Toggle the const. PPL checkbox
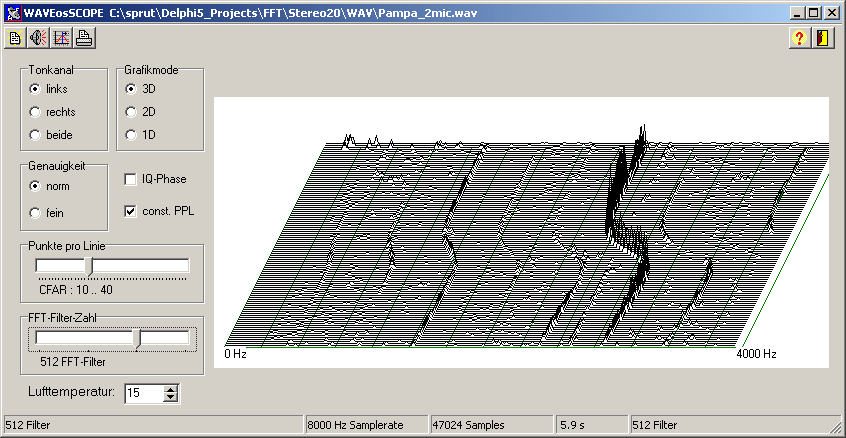This screenshot has width=846, height=438. tap(131, 211)
